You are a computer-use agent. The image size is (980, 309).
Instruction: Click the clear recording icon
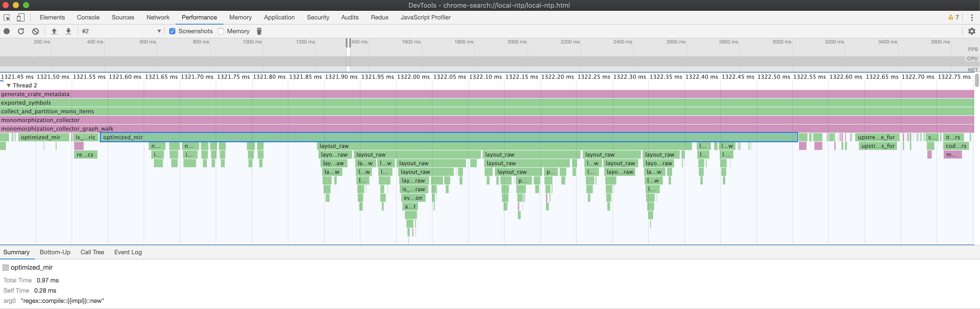pos(35,31)
